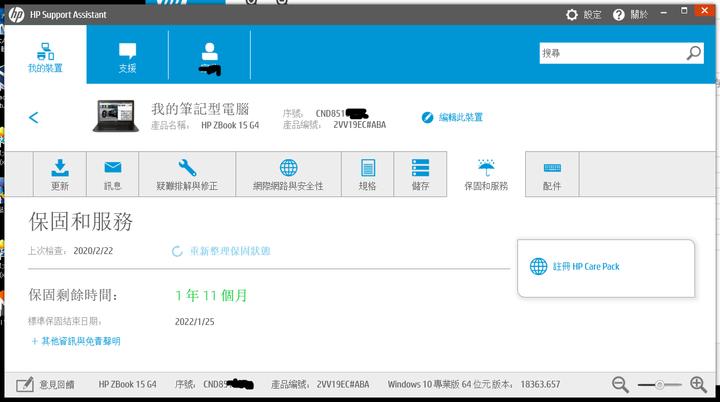The width and height of the screenshot is (720, 402).
Task: Click the HP logo in title bar
Action: pos(17,15)
